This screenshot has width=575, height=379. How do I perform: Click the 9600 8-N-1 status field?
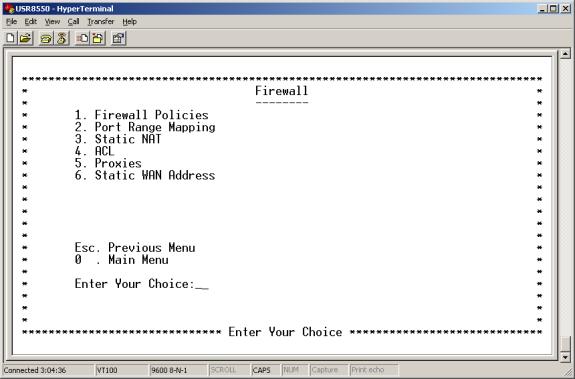(169, 370)
